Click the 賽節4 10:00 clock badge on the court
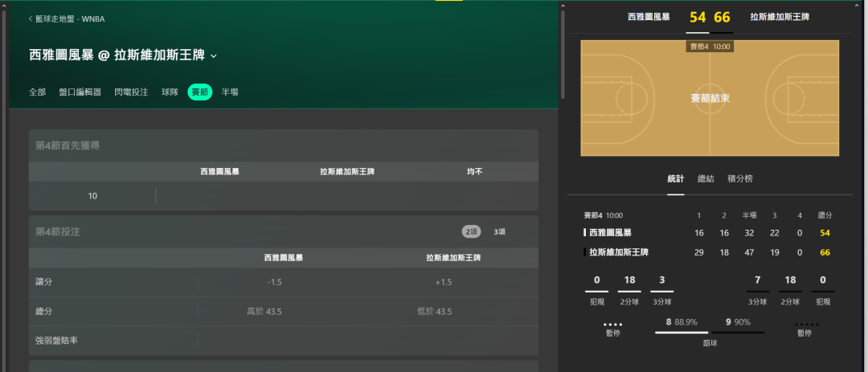This screenshot has height=372, width=868. pyautogui.click(x=710, y=47)
